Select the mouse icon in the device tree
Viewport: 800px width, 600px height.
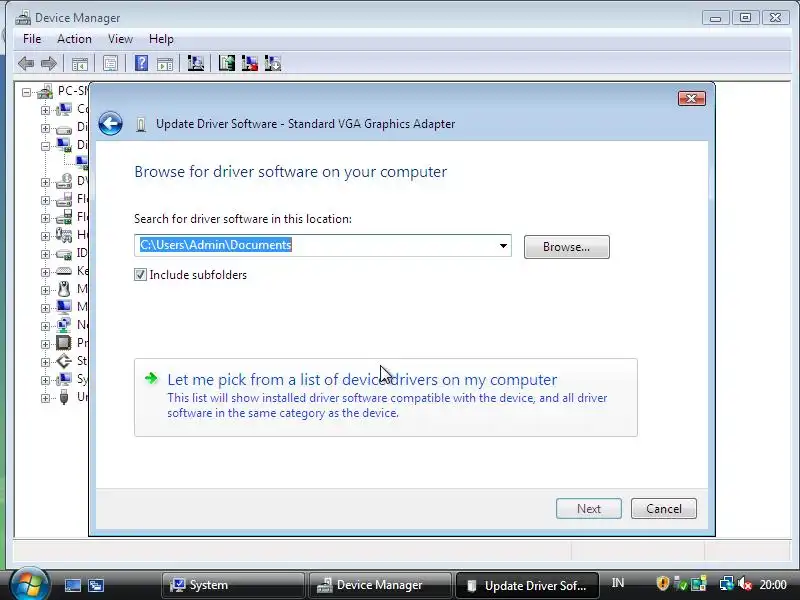(64, 289)
